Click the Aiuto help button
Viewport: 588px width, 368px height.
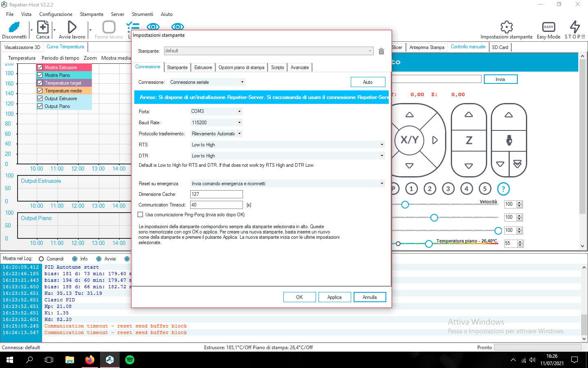click(368, 82)
